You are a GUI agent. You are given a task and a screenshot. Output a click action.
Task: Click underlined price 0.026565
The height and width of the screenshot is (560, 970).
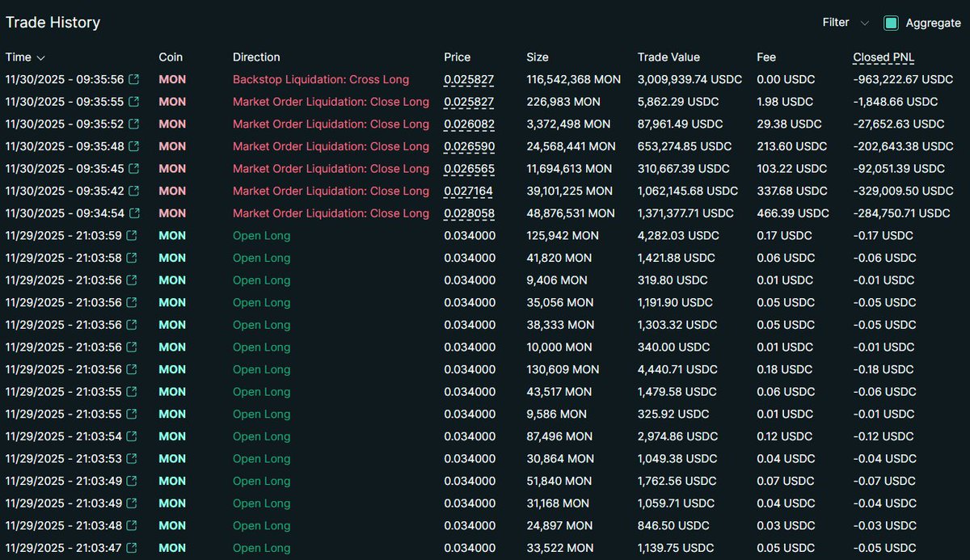coord(469,168)
